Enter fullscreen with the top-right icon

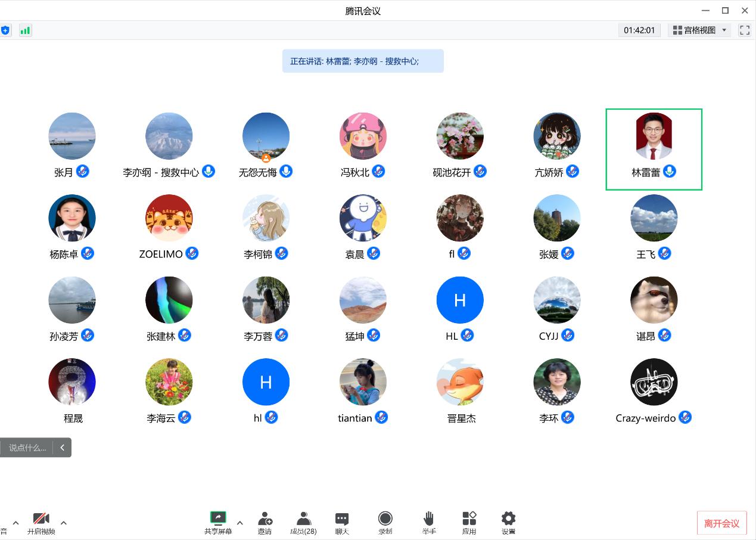(744, 30)
